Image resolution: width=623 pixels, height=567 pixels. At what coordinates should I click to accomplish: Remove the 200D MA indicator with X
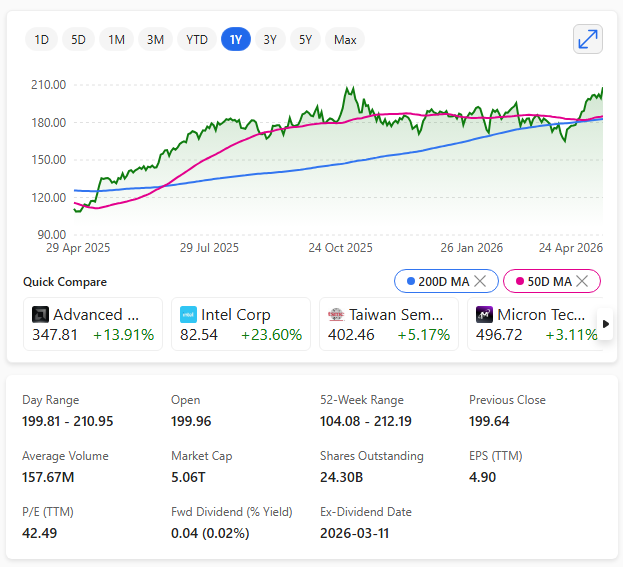coord(480,282)
